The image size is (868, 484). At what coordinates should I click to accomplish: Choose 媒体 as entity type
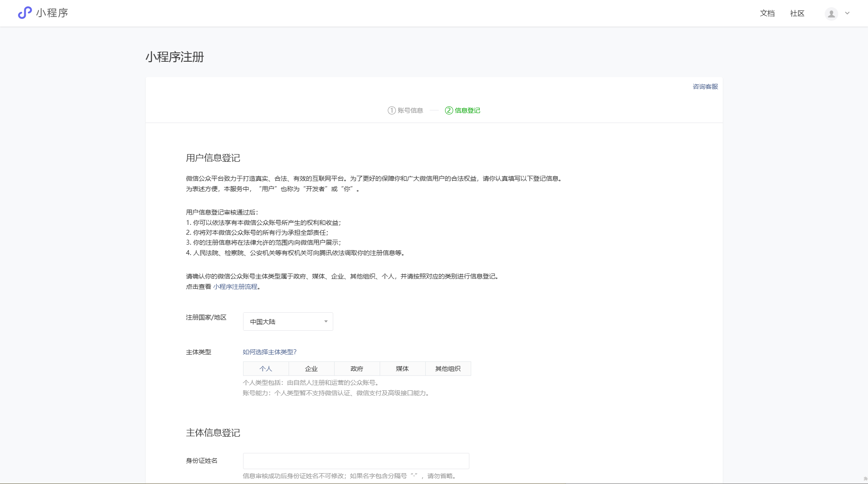point(402,369)
